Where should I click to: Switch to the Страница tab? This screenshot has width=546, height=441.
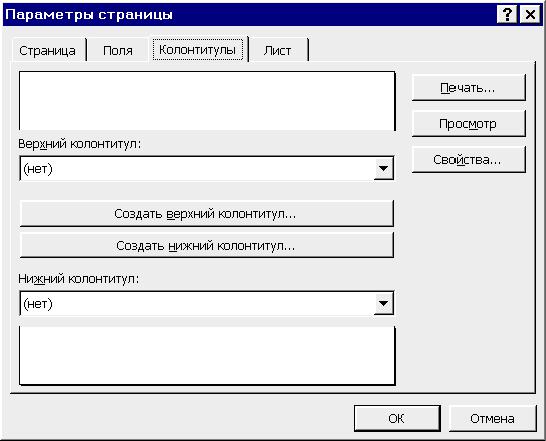click(47, 51)
